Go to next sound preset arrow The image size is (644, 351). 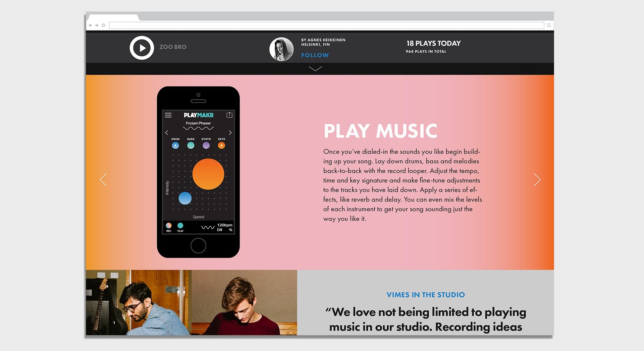[x=230, y=133]
